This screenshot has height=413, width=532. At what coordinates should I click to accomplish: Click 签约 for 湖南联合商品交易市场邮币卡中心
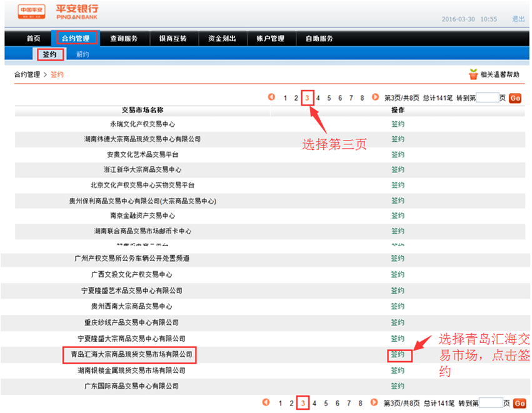point(398,231)
